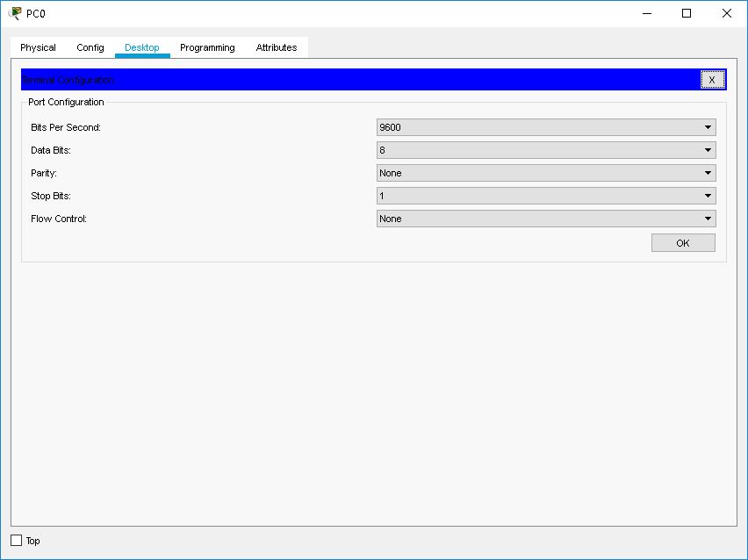Confirm port settings with OK
The width and height of the screenshot is (748, 560).
(x=683, y=242)
